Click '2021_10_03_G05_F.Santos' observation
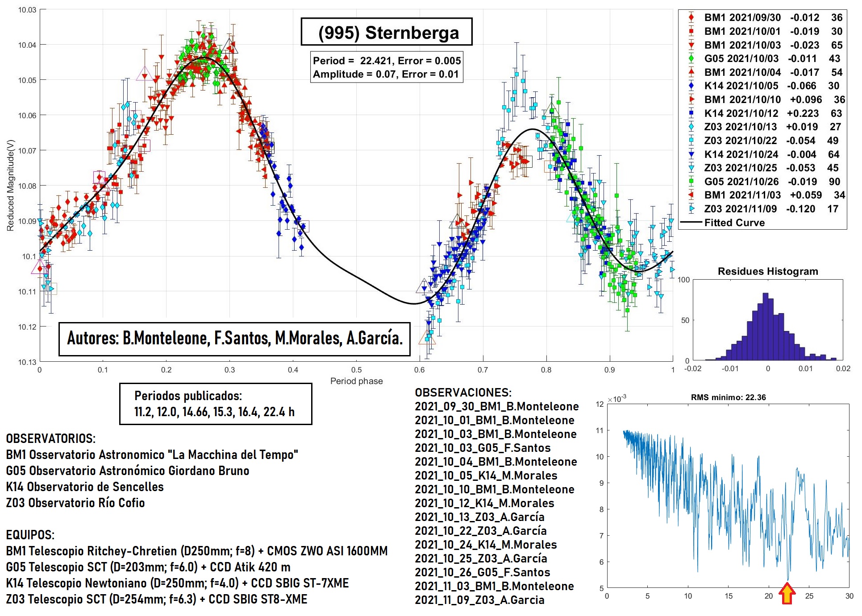862x616 pixels. point(483,448)
